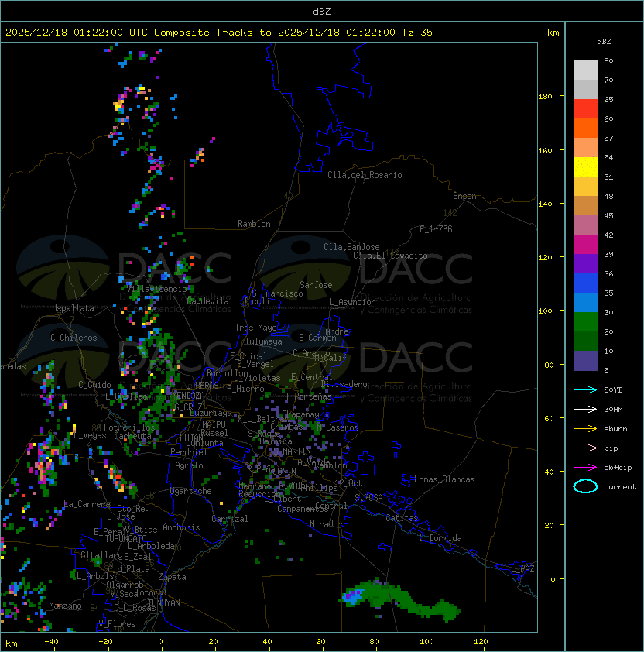Click the '-40' km axis tick label

(51, 642)
